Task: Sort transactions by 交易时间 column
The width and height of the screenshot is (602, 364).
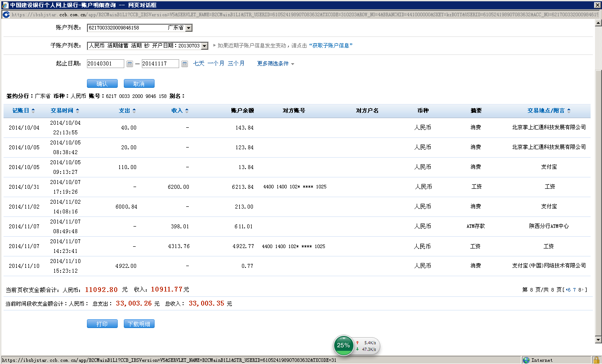Action: point(65,111)
